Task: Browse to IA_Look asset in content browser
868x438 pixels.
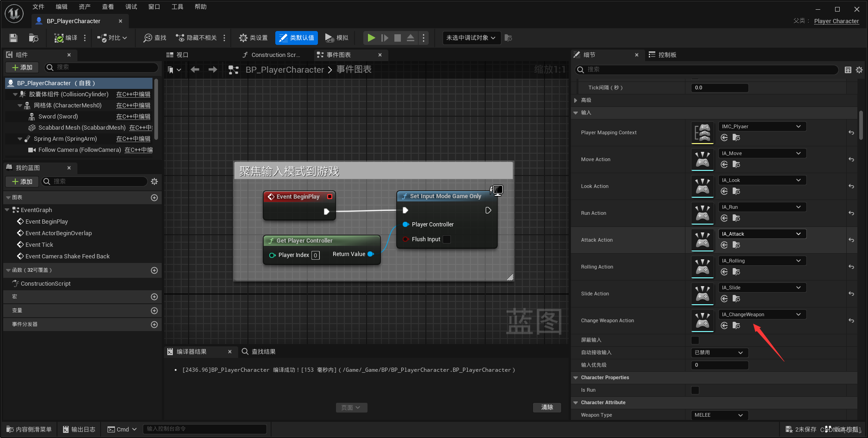Action: pyautogui.click(x=736, y=191)
